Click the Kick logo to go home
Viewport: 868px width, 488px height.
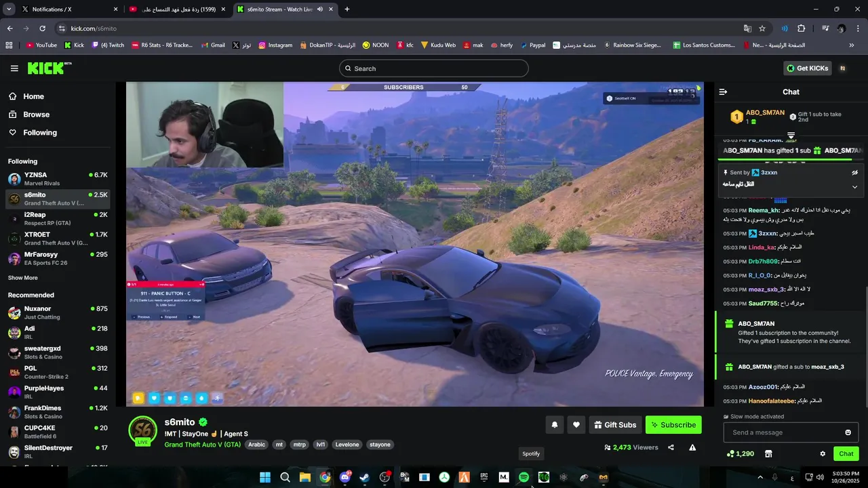coord(49,68)
